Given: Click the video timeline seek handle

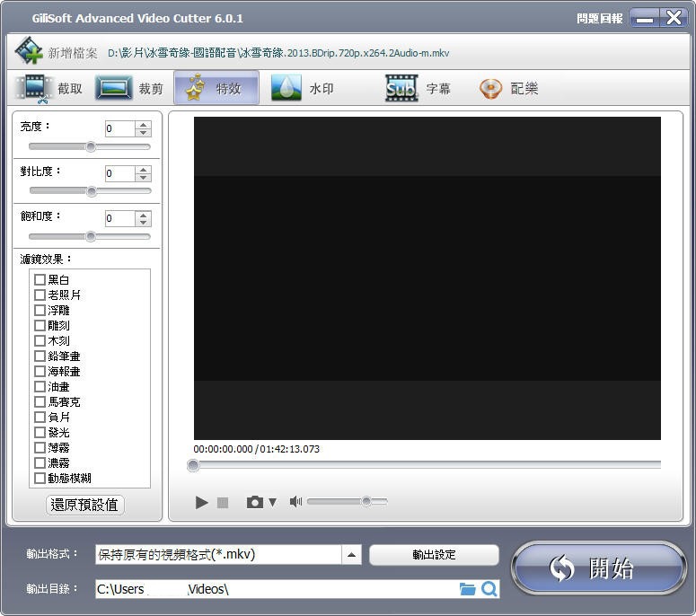Looking at the screenshot, I should point(193,465).
